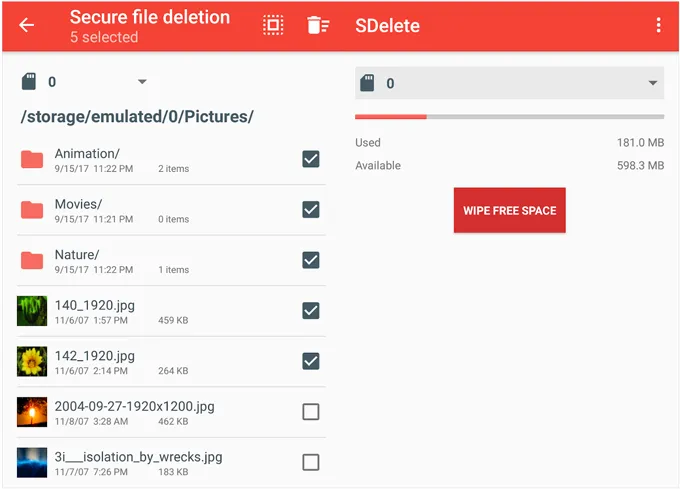Tap the back arrow in header
This screenshot has height=489, width=680.
coord(27,25)
